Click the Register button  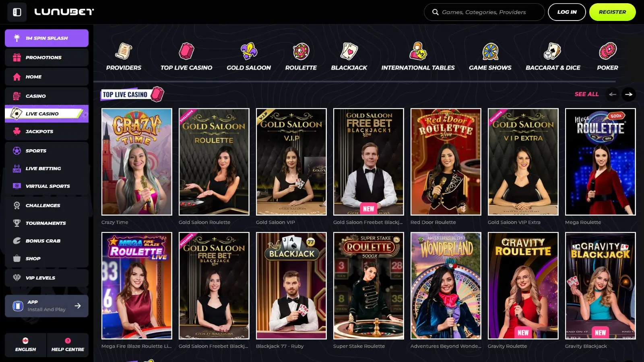click(612, 12)
